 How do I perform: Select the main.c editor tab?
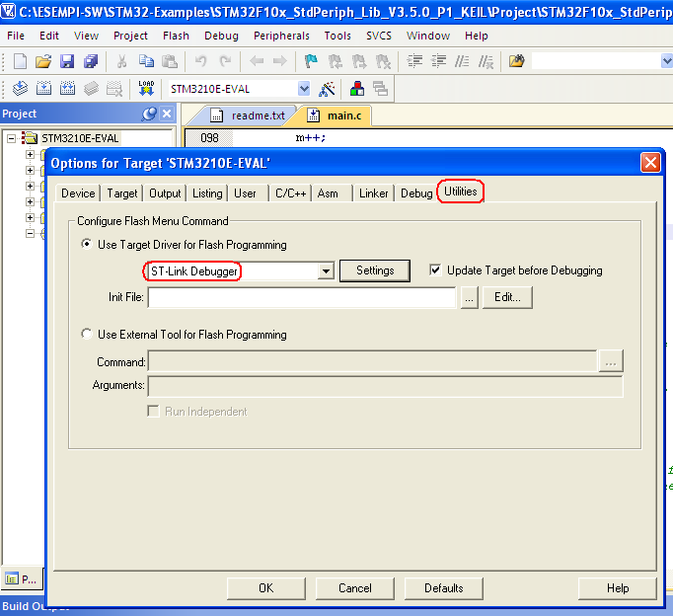coord(336,115)
